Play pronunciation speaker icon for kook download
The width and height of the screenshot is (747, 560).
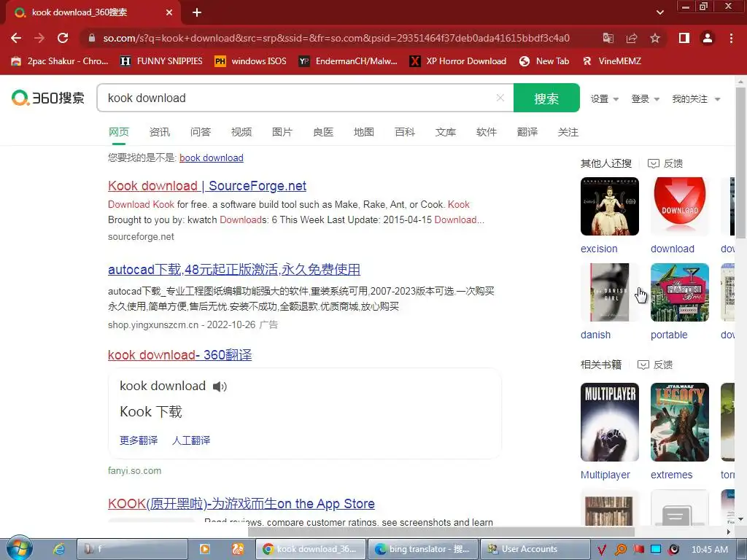pos(220,386)
